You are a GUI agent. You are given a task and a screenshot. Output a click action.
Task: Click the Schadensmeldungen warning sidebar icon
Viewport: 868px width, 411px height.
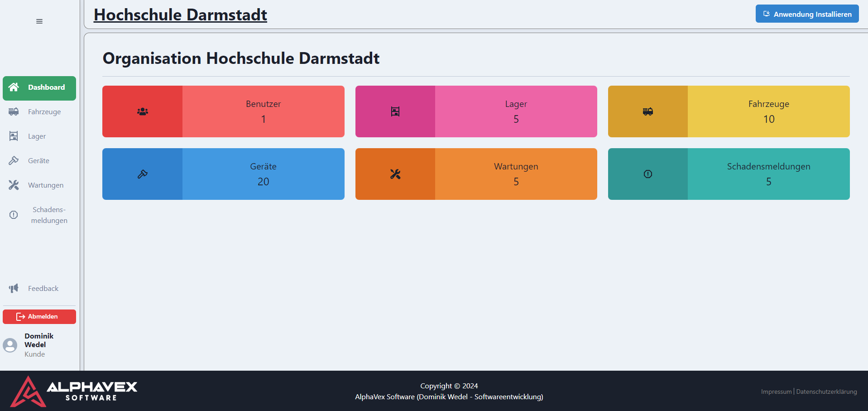click(14, 215)
